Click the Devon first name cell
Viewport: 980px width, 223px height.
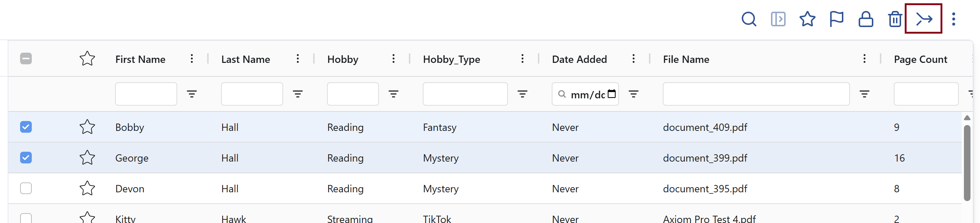point(130,189)
